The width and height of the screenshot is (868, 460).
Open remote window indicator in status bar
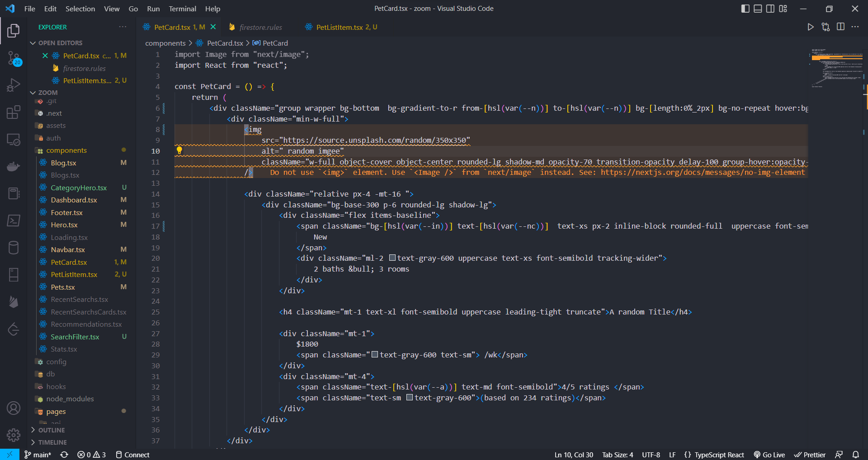(x=9, y=455)
